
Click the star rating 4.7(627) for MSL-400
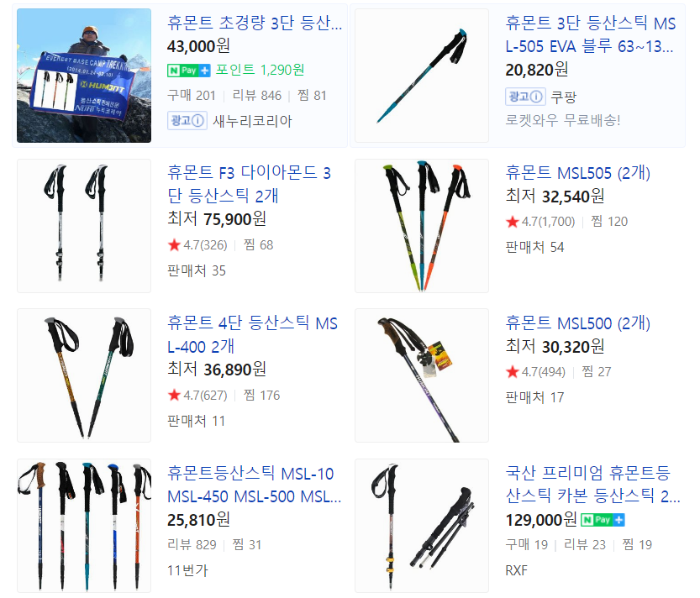pyautogui.click(x=197, y=396)
